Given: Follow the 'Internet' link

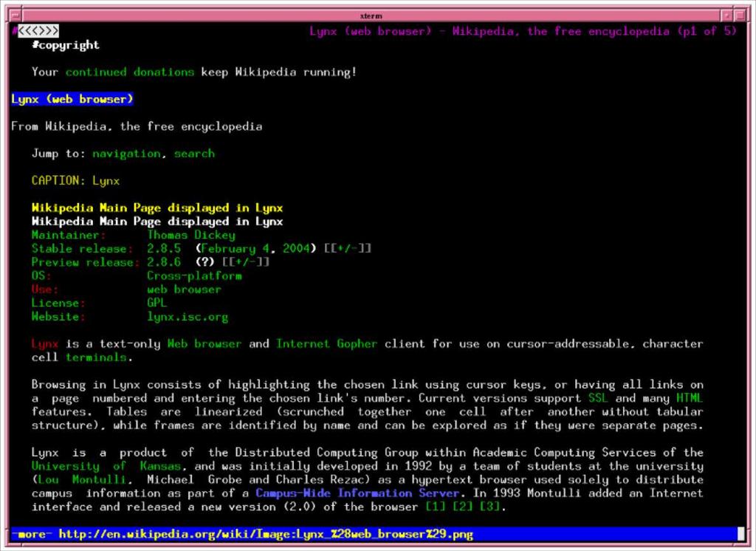Looking at the screenshot, I should tap(303, 344).
